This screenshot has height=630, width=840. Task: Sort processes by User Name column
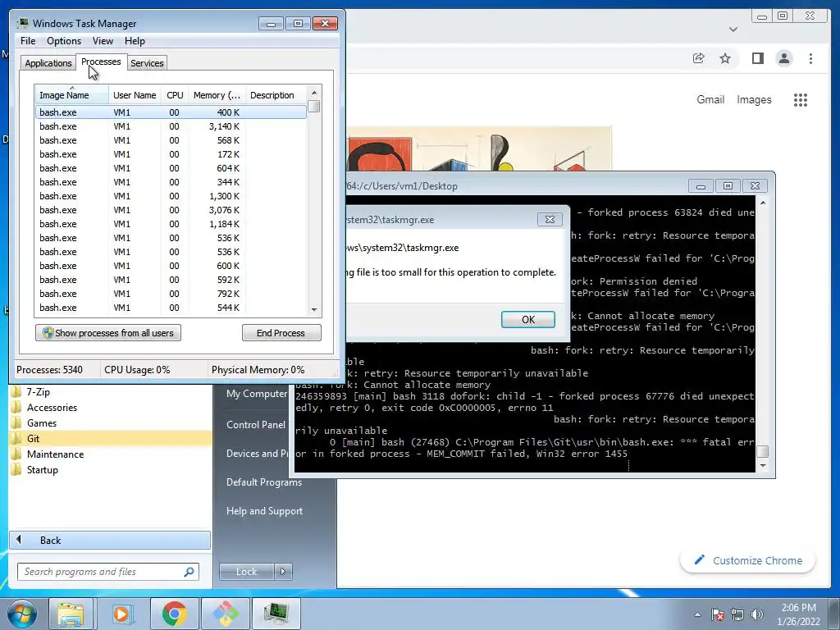135,95
